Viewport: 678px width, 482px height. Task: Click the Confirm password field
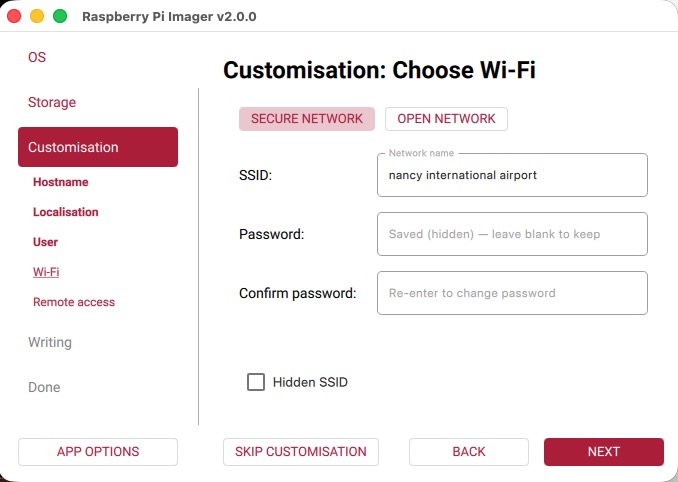click(x=512, y=293)
